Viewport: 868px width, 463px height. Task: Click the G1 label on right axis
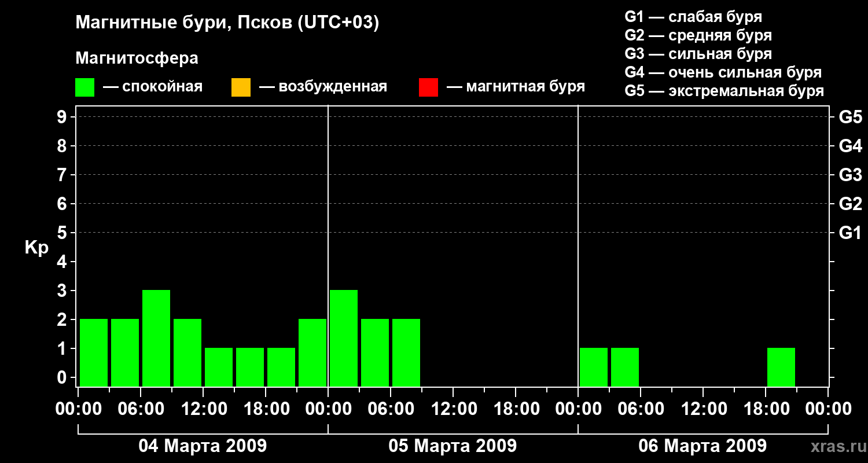pos(850,233)
